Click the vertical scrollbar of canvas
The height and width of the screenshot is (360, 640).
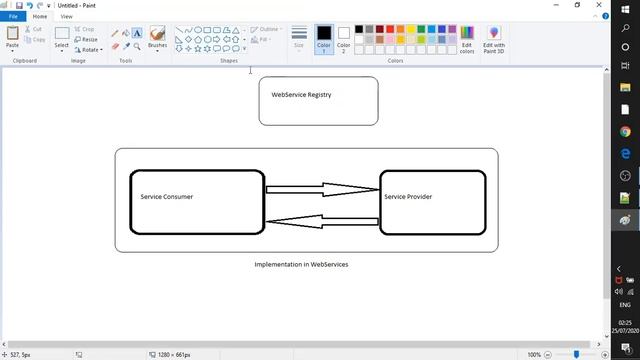coord(607,186)
